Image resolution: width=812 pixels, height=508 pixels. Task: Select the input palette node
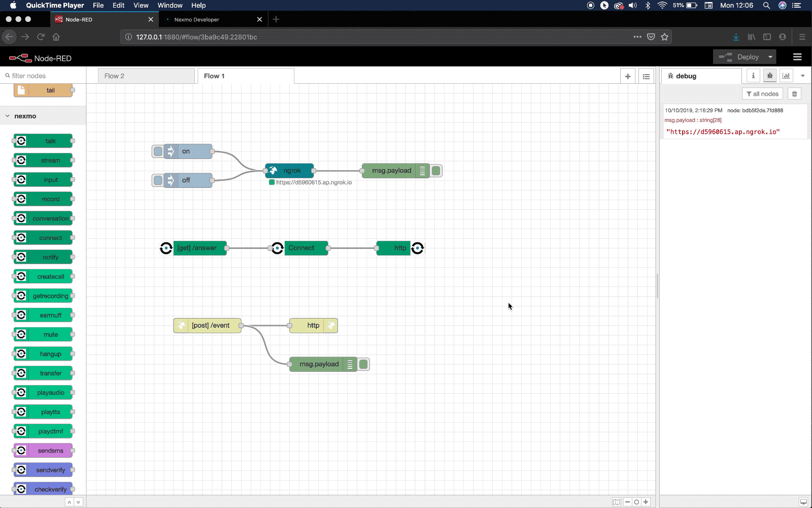pyautogui.click(x=43, y=179)
